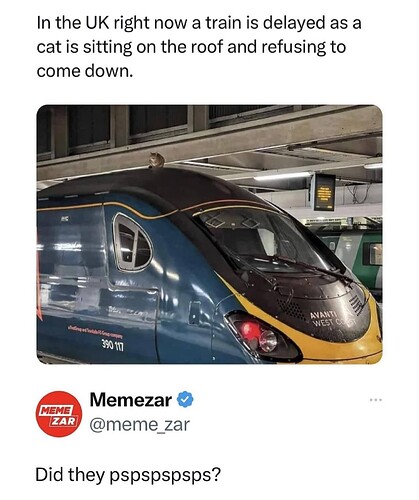Click the cab door handle of the train

tap(195, 313)
